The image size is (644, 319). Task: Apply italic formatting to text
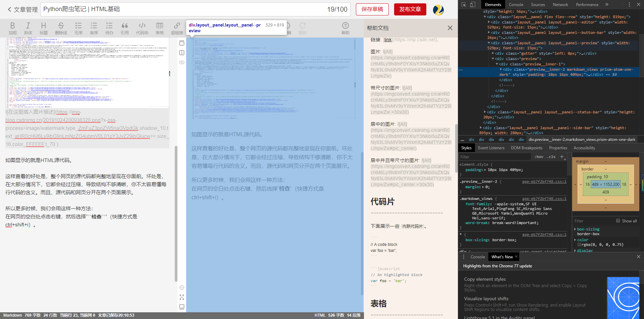tap(28, 28)
